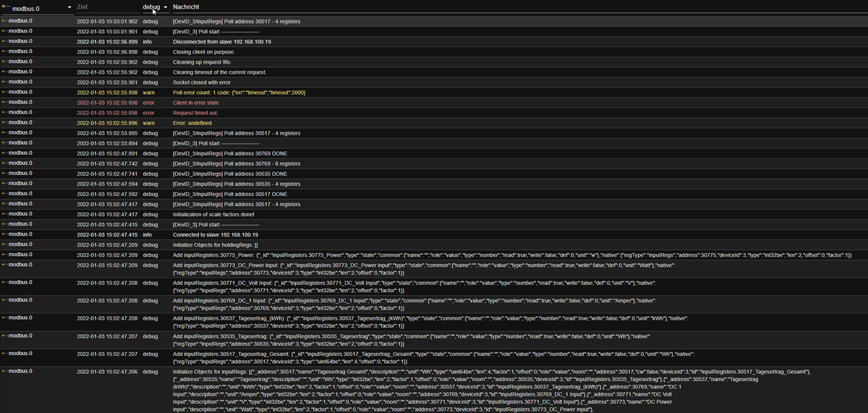Screen dimensions: 868x413
Task: Click modbus icon in 'Add inputRegisters.30535_Tagesertrag' row
Action: coord(6,335)
